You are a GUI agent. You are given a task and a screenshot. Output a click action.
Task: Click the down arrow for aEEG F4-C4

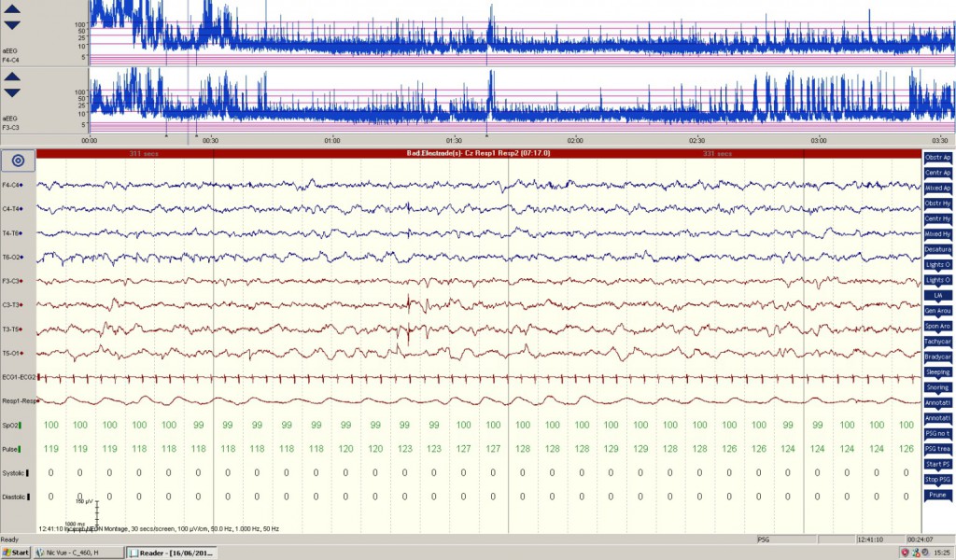pyautogui.click(x=12, y=25)
